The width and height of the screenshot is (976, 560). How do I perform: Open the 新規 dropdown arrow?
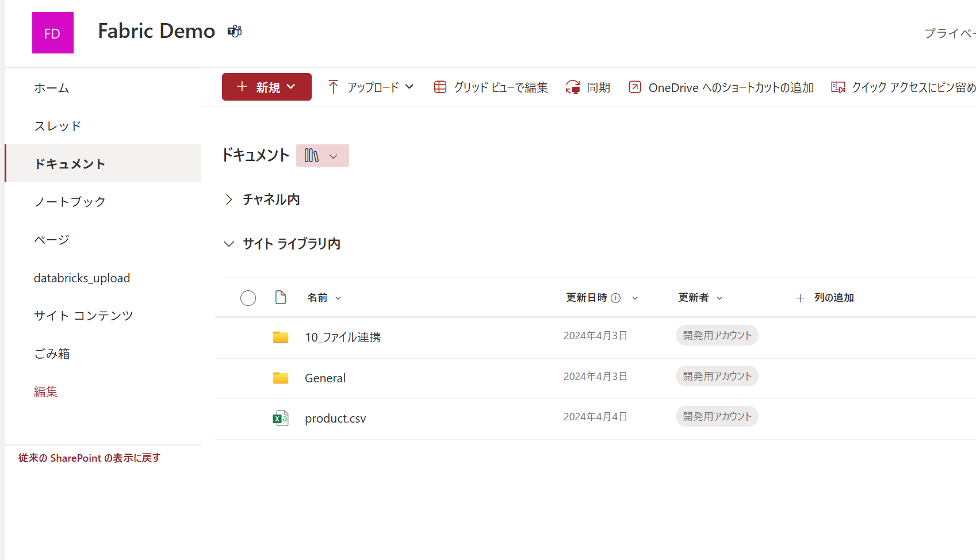click(x=291, y=87)
